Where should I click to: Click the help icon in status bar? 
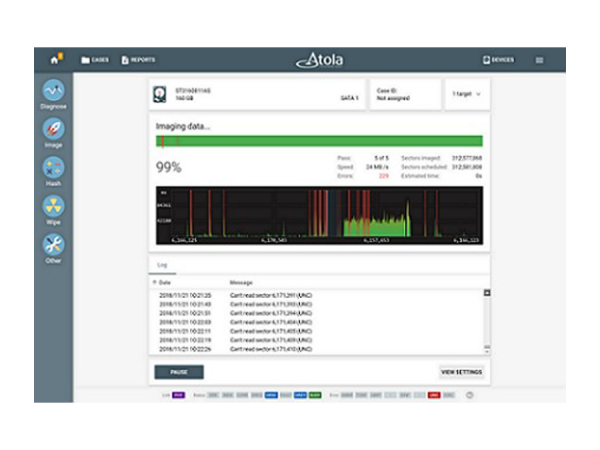coord(470,395)
